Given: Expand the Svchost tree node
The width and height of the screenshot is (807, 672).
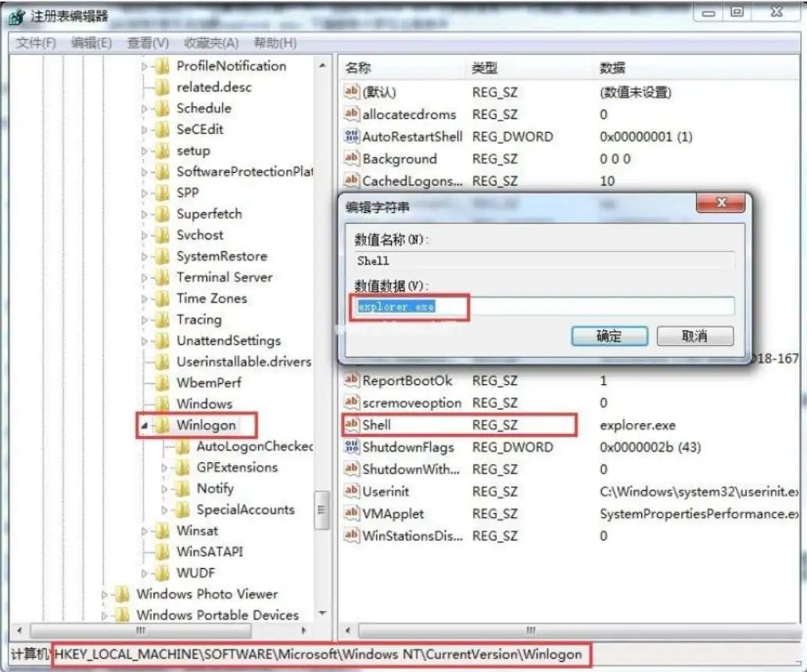Looking at the screenshot, I should (145, 235).
